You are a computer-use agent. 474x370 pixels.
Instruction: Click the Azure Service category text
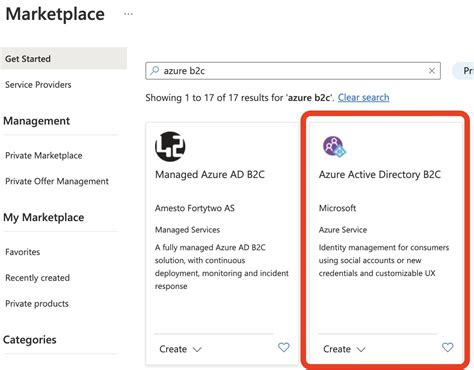click(x=343, y=230)
